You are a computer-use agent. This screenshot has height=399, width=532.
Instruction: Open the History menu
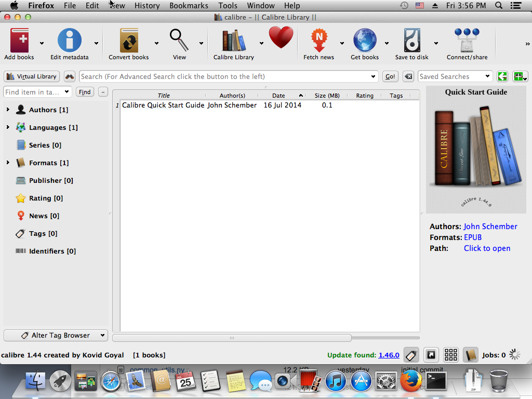[147, 5]
